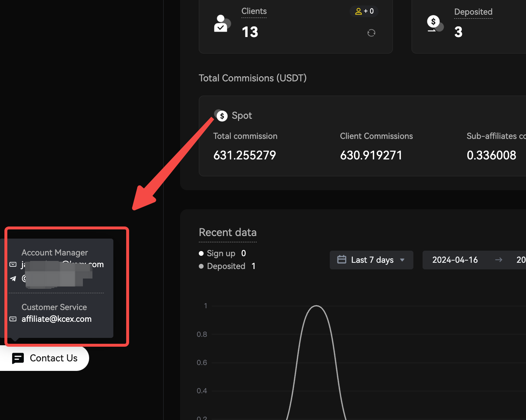This screenshot has width=526, height=420.
Task: Open start date picker showing 2024-04-16
Action: (x=455, y=260)
